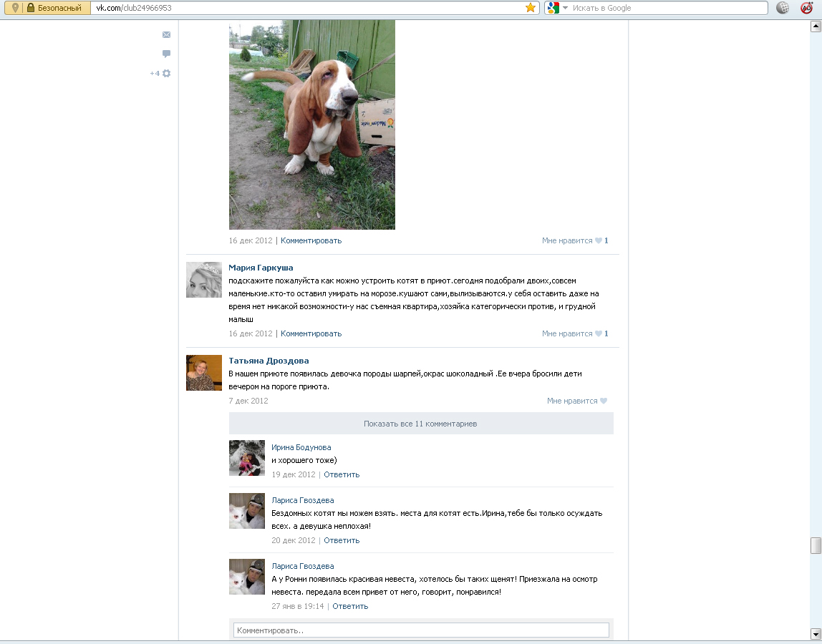Click the bookmark star in address bar

531,8
